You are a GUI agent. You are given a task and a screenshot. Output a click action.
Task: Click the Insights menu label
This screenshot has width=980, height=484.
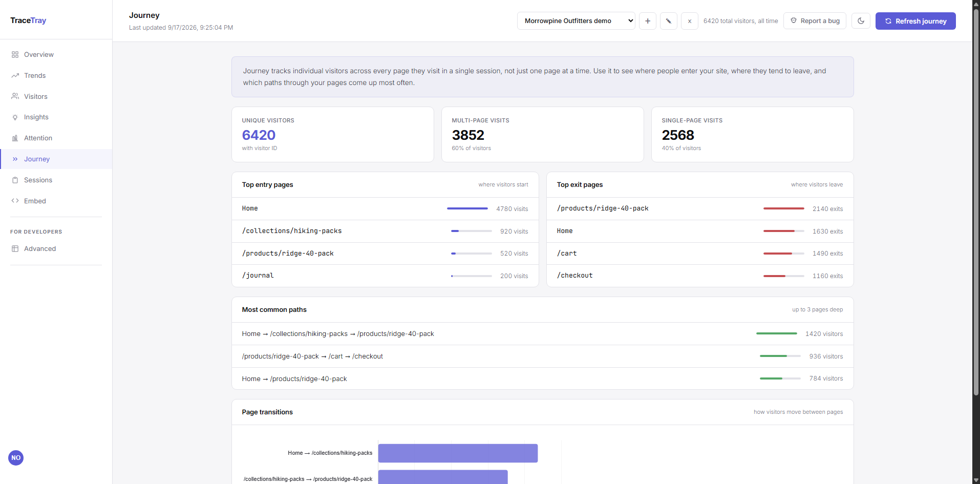36,117
